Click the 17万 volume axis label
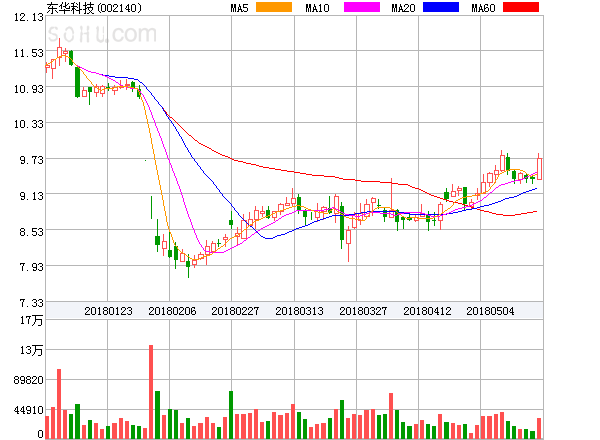 tap(31, 320)
